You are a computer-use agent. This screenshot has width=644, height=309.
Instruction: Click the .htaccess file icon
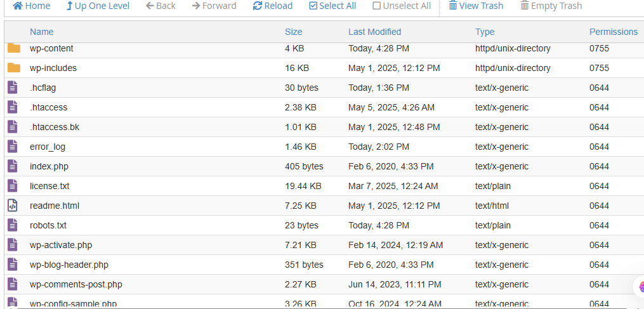(13, 107)
